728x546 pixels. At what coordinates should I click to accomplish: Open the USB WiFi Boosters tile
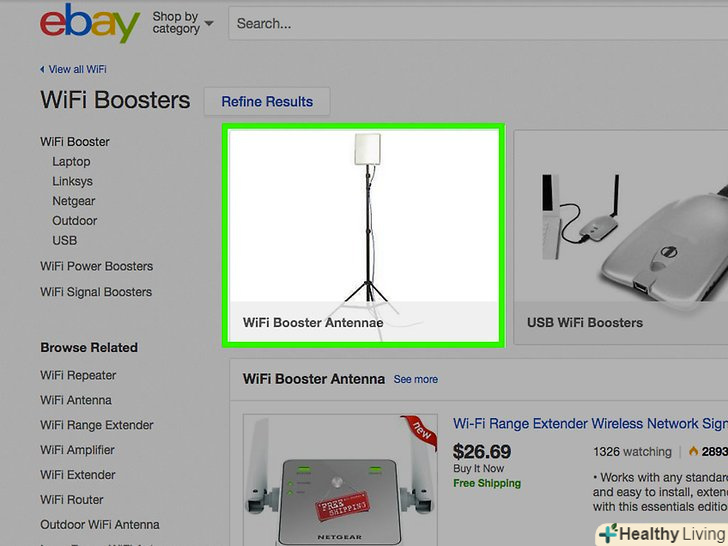tap(621, 237)
